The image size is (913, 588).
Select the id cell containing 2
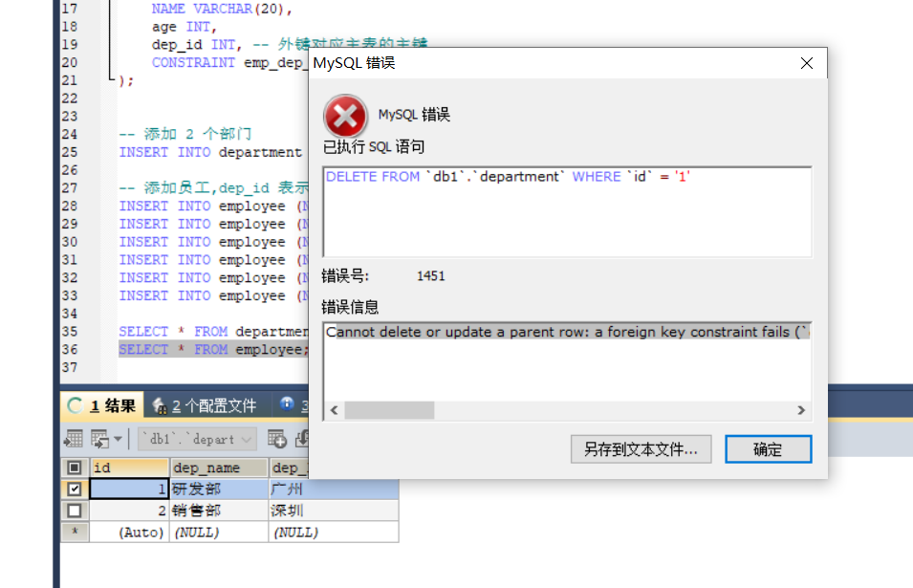pyautogui.click(x=129, y=511)
